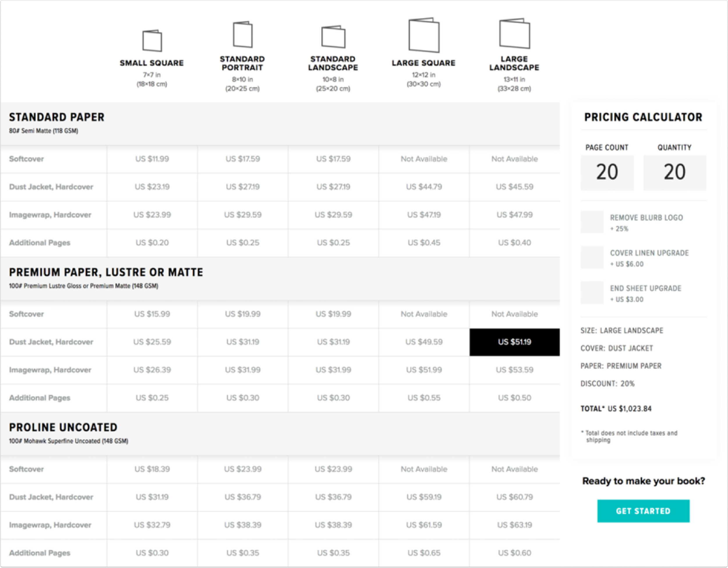Select ProLine Dust Jacket Large Landscape US $60.79
Viewport: 728px width, 568px height.
(x=514, y=497)
